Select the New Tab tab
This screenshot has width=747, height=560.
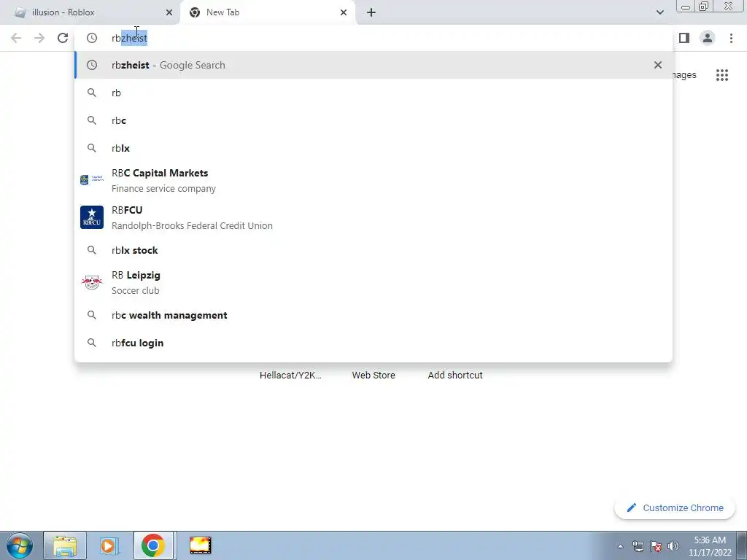pos(268,12)
